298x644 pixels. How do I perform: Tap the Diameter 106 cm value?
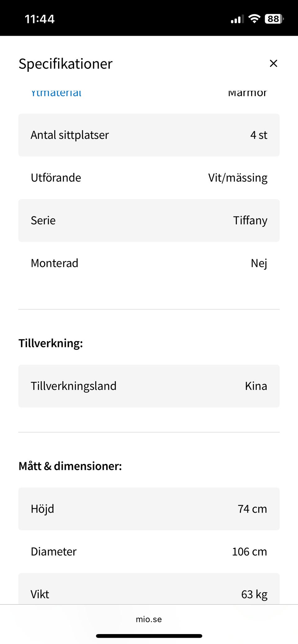click(x=249, y=552)
